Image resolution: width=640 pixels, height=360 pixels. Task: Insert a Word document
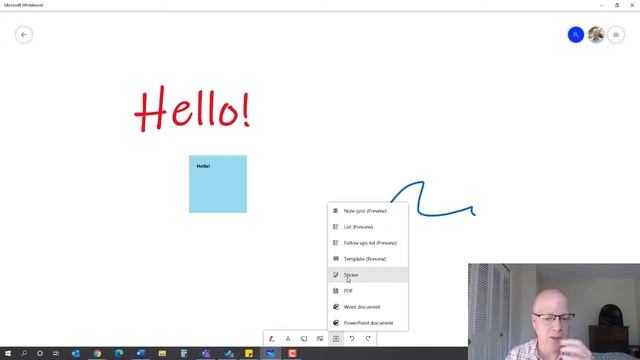368,307
